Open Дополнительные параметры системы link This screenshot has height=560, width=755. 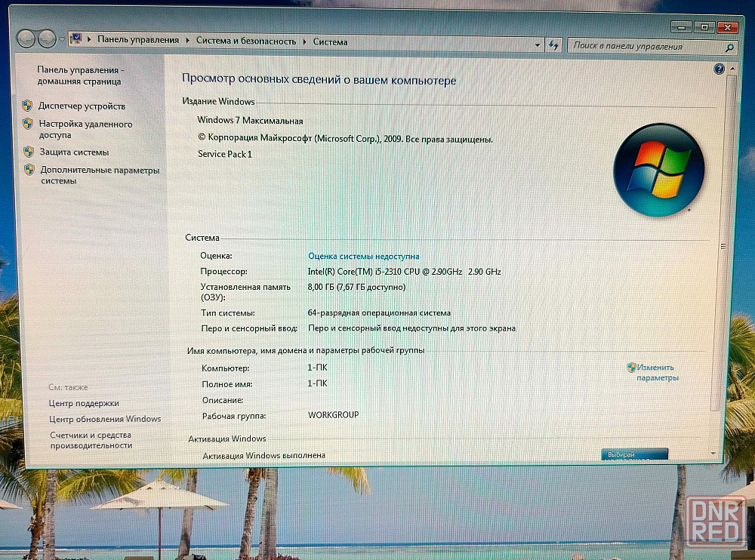pos(100,175)
